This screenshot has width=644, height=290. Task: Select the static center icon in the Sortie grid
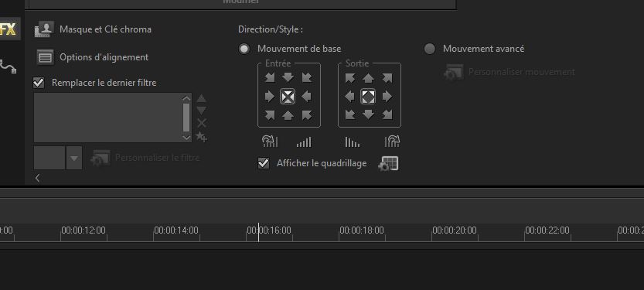(x=368, y=97)
